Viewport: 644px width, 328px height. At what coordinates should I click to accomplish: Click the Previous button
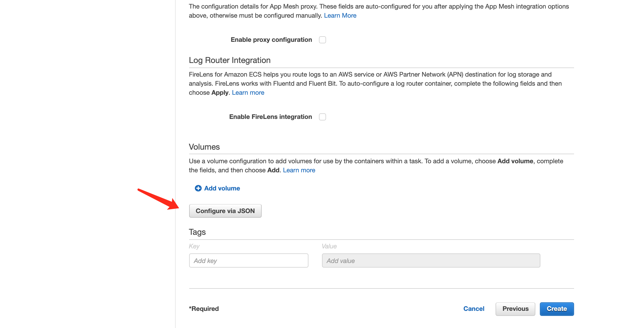pos(515,309)
